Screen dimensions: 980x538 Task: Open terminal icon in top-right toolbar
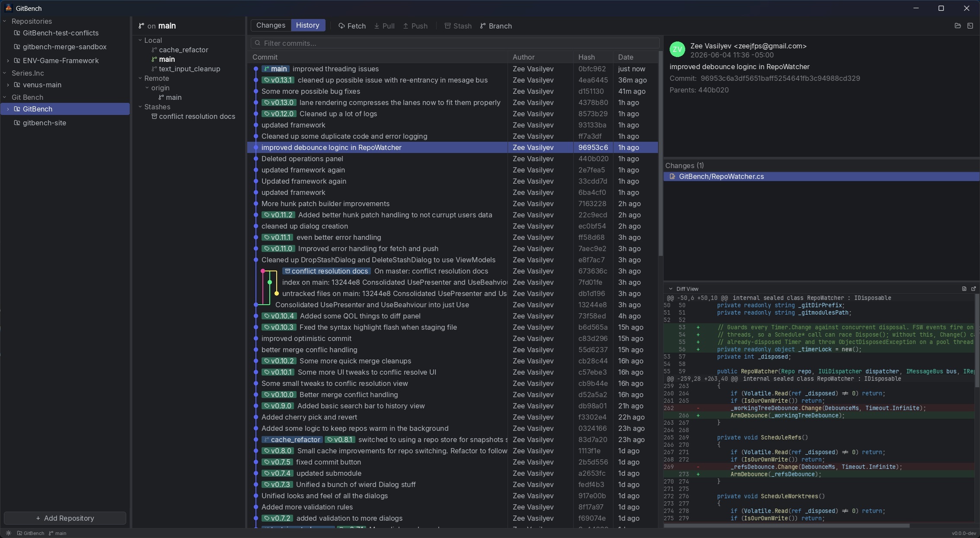click(970, 26)
